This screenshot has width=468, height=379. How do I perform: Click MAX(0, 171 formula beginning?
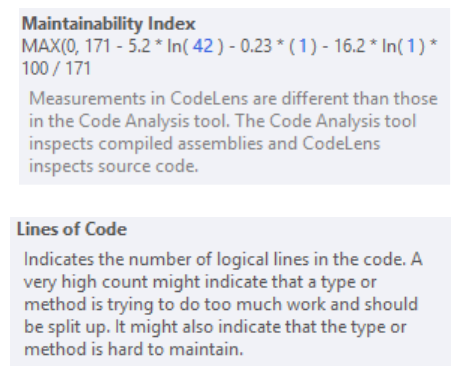pyautogui.click(x=66, y=46)
